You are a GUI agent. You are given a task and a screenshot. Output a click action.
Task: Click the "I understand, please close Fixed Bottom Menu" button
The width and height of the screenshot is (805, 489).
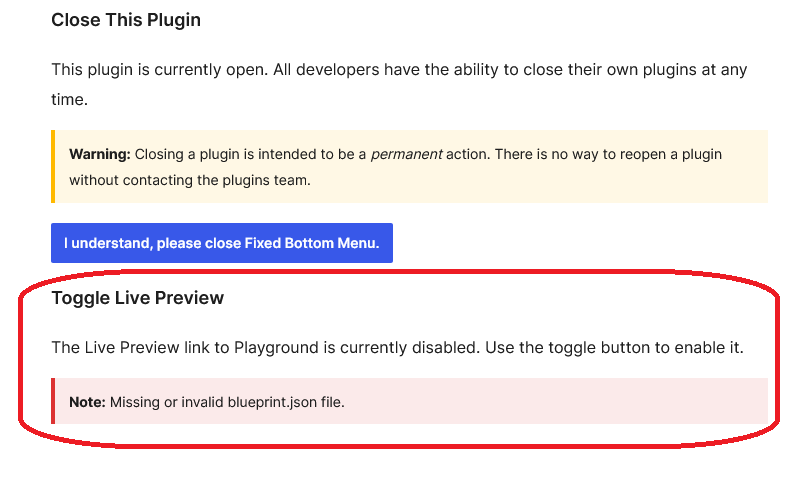coord(221,243)
